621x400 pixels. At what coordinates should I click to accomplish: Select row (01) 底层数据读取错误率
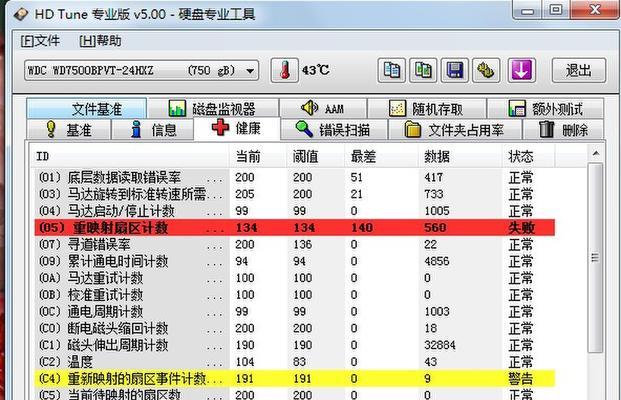click(295, 177)
